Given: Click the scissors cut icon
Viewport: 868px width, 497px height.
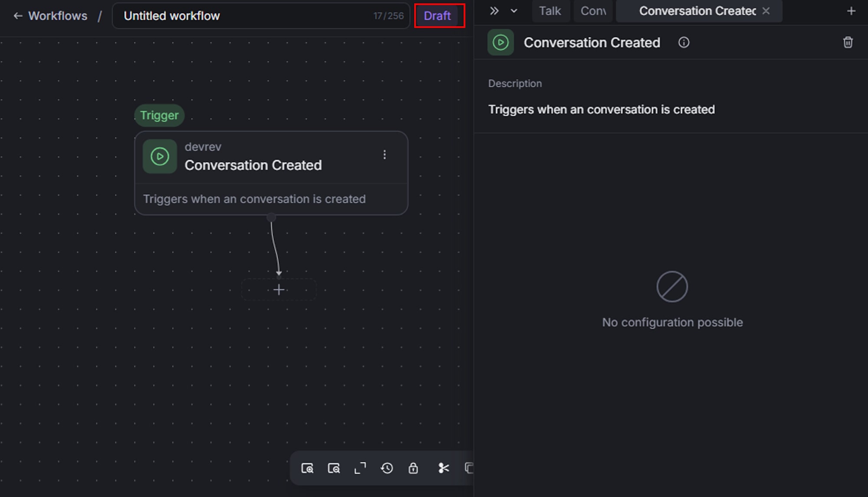Looking at the screenshot, I should 443,468.
